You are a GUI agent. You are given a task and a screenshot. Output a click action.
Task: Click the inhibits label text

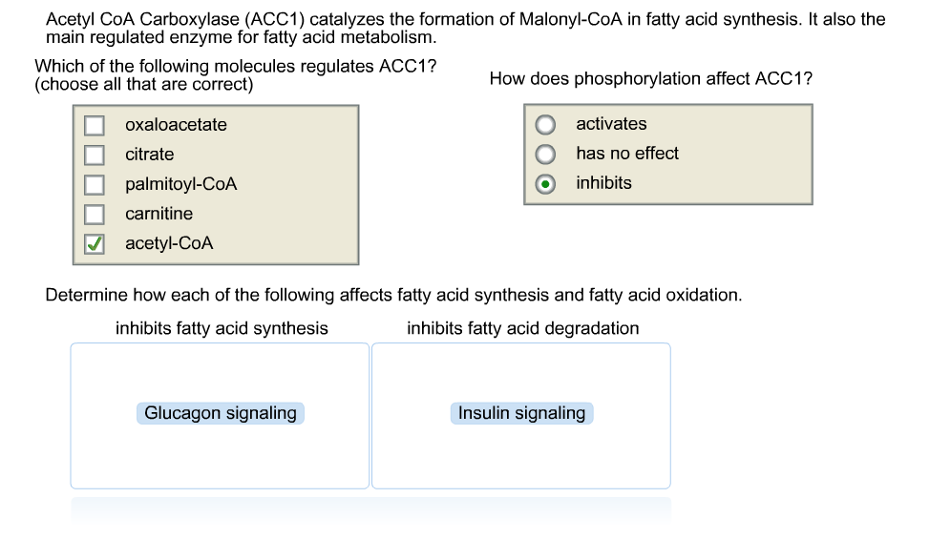click(x=602, y=183)
